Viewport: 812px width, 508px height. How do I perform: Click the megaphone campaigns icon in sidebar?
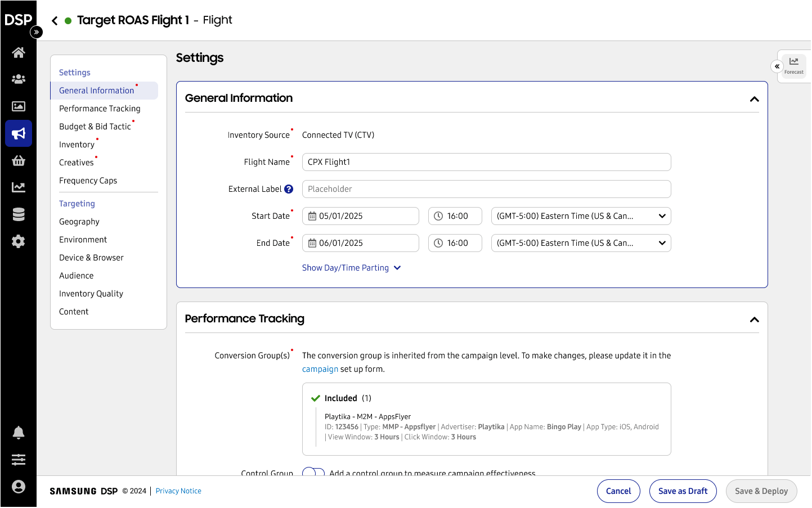(19, 133)
